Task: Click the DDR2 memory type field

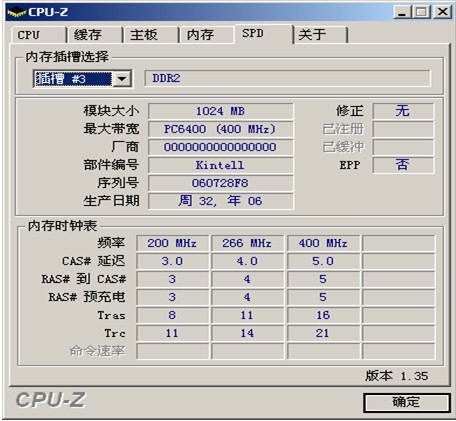Action: coord(287,79)
